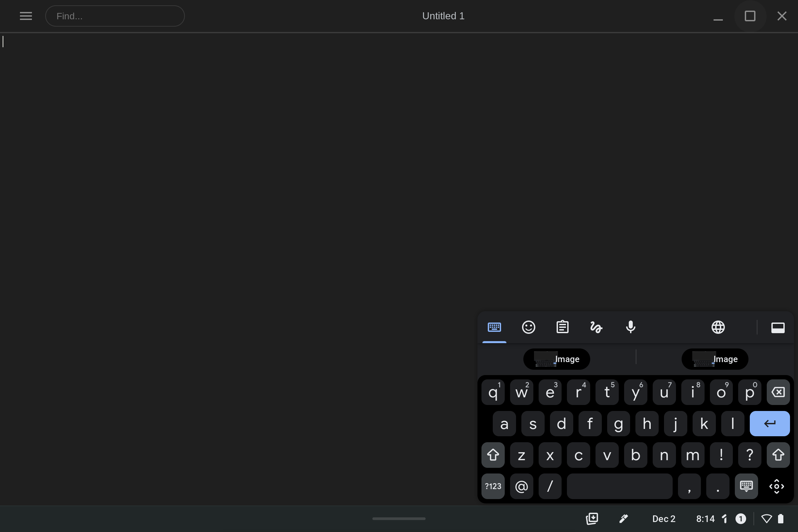This screenshot has height=532, width=798.
Task: Hide the on-screen keyboard
Action: point(746,486)
